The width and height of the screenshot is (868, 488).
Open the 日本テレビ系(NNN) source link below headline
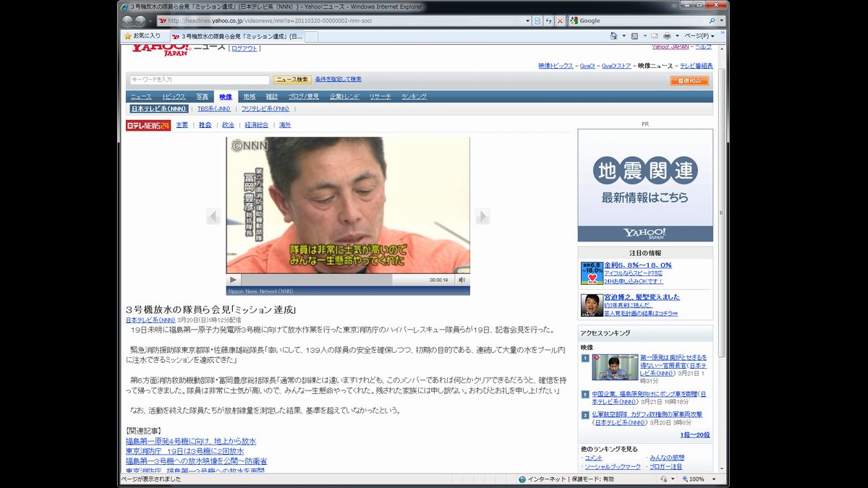click(x=150, y=320)
